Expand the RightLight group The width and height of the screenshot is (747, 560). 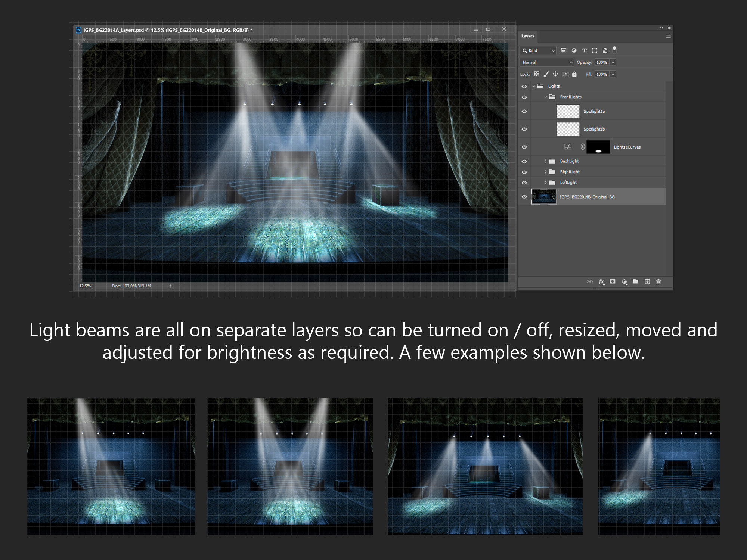[x=545, y=172]
